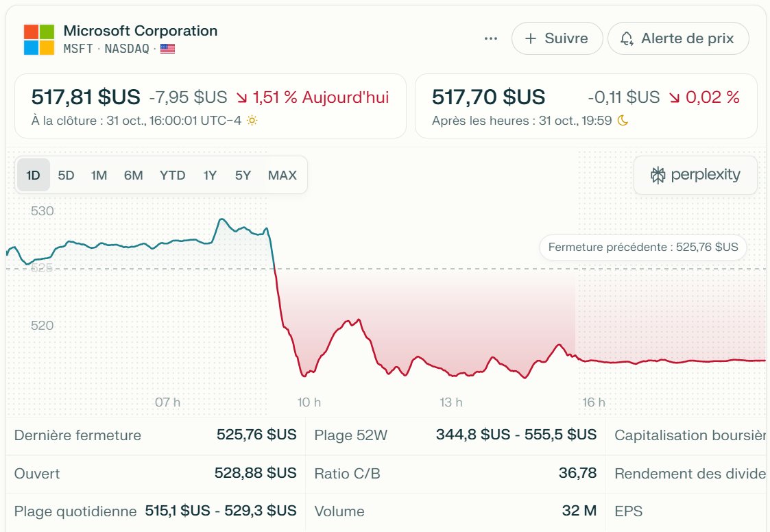
Task: Open the three-dots more options menu
Action: click(491, 39)
